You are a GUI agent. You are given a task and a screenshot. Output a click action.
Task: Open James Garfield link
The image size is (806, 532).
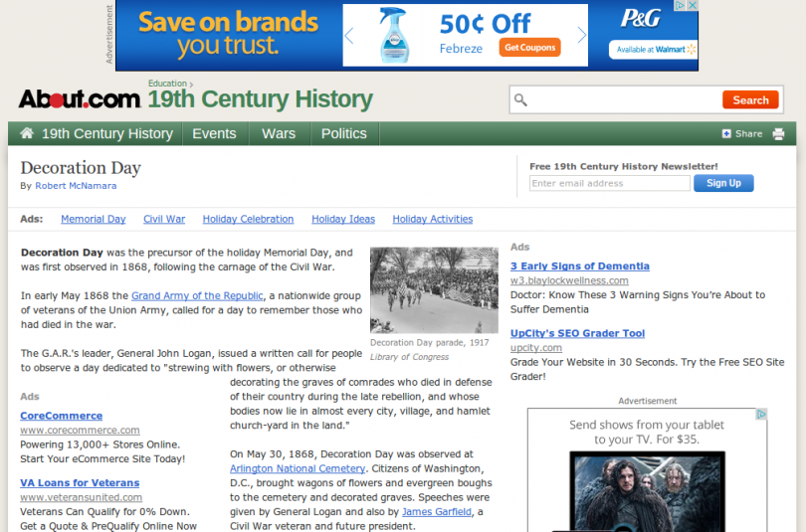(x=437, y=511)
